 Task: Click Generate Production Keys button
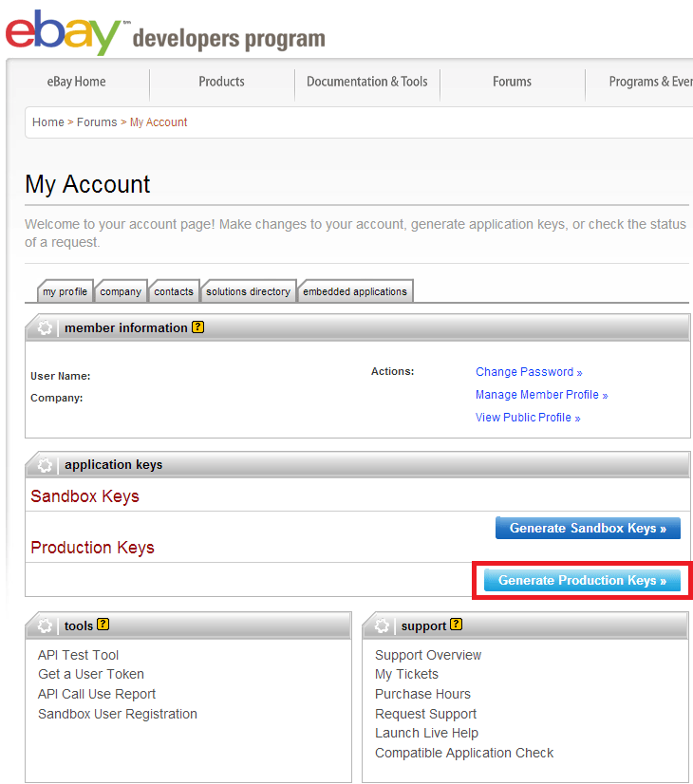(x=582, y=580)
